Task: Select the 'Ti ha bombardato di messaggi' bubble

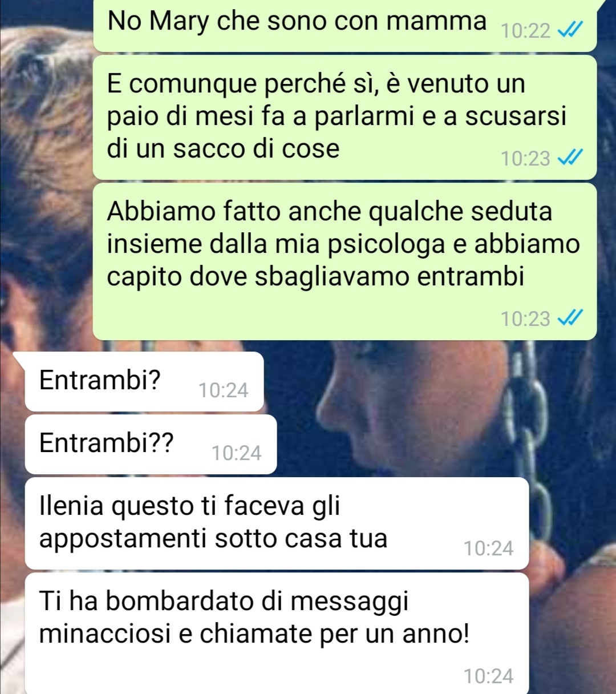Action: 277,634
